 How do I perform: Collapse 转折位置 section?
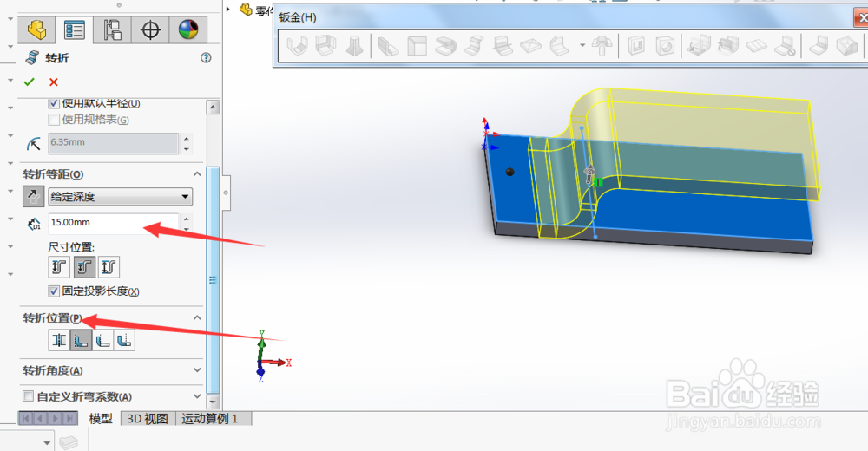tap(197, 317)
